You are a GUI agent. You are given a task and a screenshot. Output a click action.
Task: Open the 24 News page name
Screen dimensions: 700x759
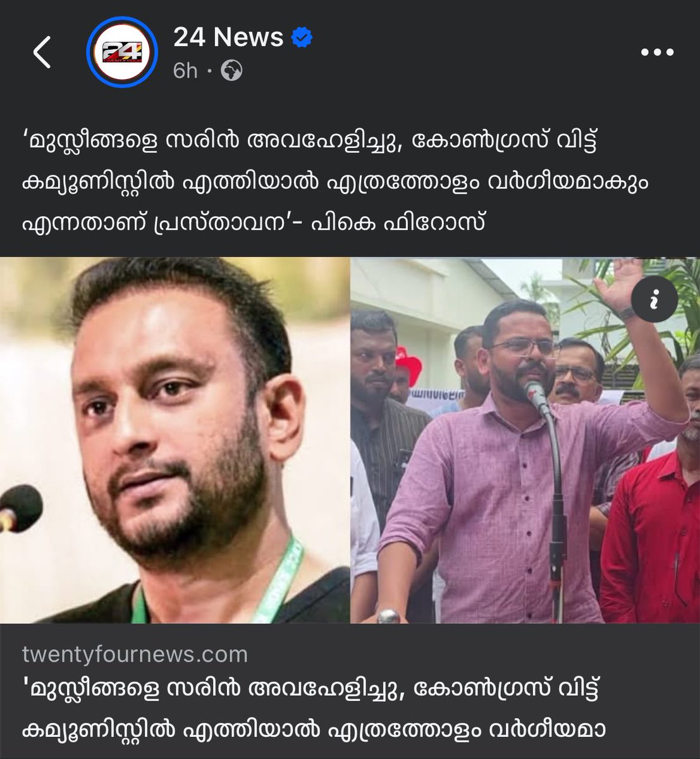point(228,38)
